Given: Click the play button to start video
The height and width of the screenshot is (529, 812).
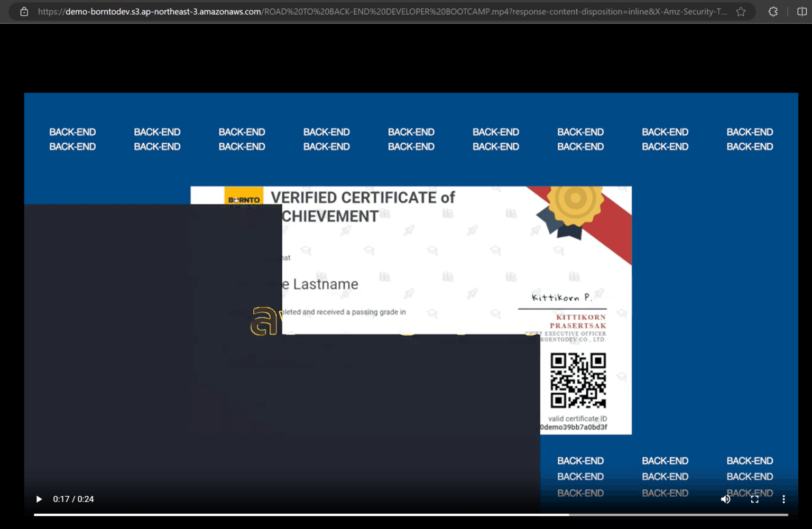Looking at the screenshot, I should pyautogui.click(x=39, y=499).
